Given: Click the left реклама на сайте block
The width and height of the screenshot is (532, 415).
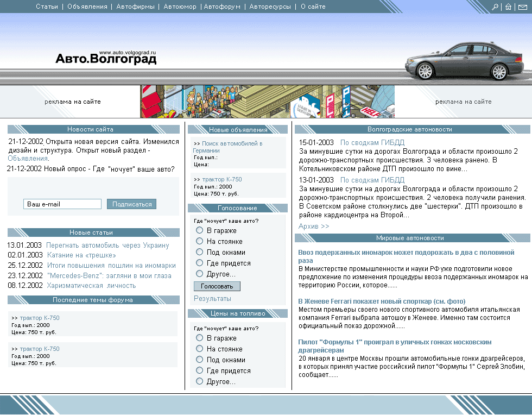Looking at the screenshot, I should (73, 102).
